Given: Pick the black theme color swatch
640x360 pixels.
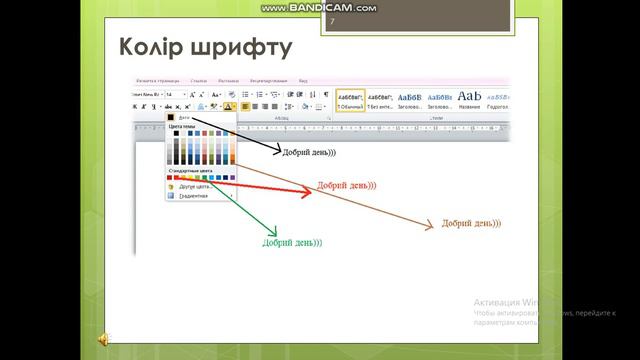Looking at the screenshot, I should click(x=176, y=133).
